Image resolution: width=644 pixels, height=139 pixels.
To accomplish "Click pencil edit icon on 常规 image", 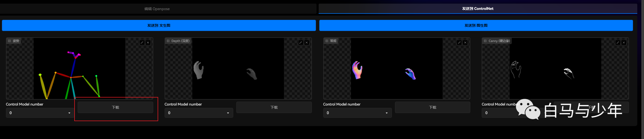I will 459,43.
